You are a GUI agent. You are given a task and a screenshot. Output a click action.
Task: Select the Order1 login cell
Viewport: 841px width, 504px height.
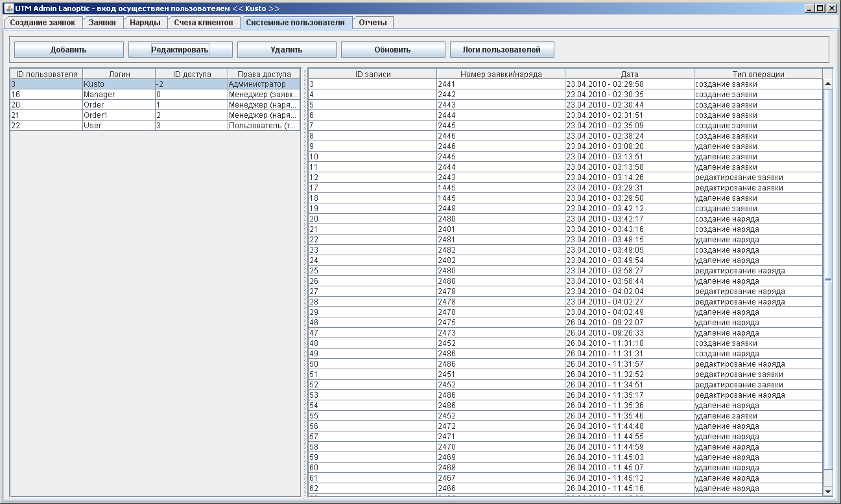pos(119,115)
